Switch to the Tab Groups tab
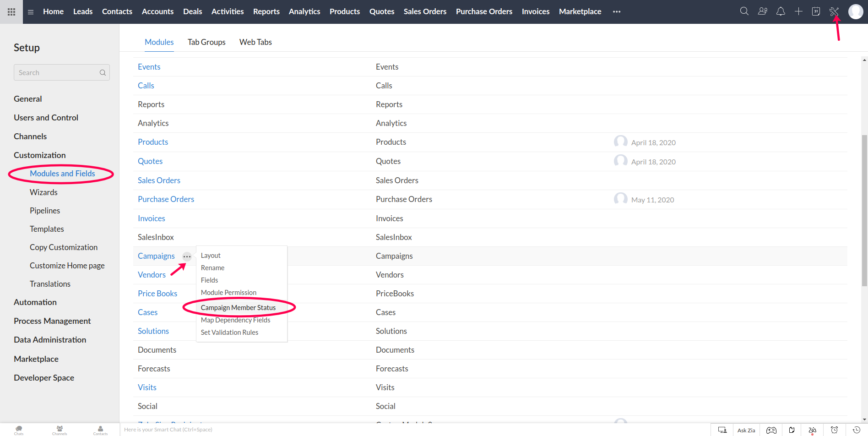Image resolution: width=868 pixels, height=436 pixels. (x=206, y=42)
